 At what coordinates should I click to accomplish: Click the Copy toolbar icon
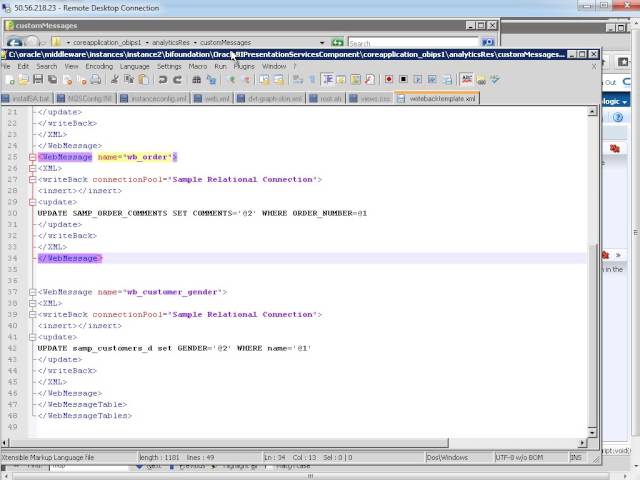coord(129,80)
